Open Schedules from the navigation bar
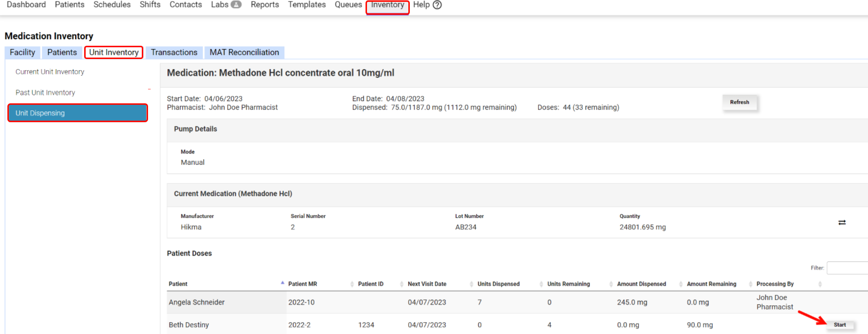 click(112, 5)
